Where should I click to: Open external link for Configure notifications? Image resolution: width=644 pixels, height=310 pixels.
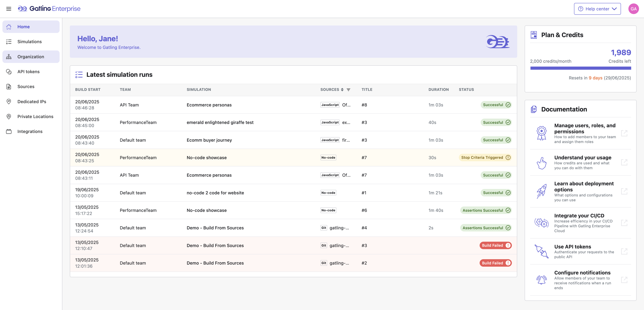coord(624,280)
